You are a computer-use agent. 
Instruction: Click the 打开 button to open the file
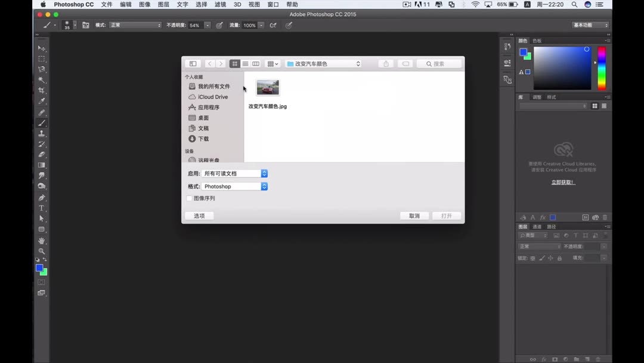tap(446, 216)
